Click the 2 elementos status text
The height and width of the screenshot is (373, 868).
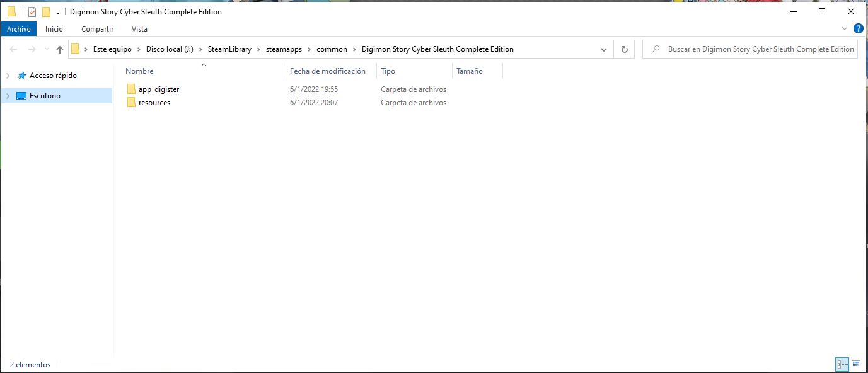click(x=30, y=364)
